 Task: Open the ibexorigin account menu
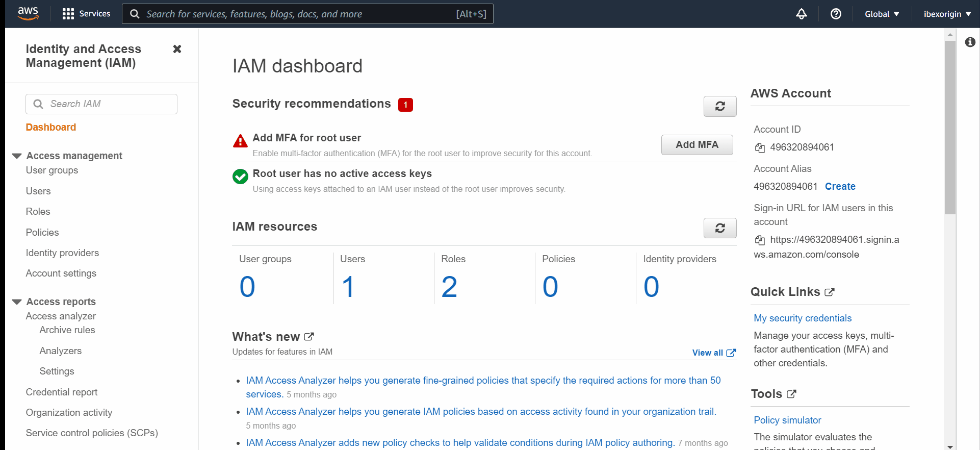947,14
